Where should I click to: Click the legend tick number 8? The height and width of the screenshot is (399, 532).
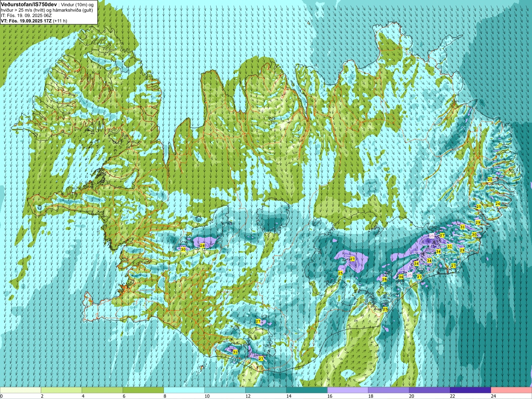pos(165,396)
